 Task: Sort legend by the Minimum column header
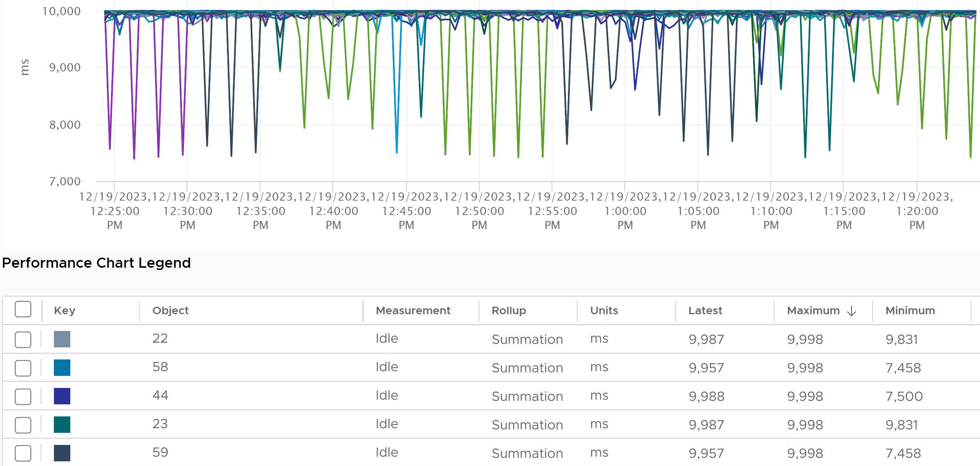click(910, 311)
